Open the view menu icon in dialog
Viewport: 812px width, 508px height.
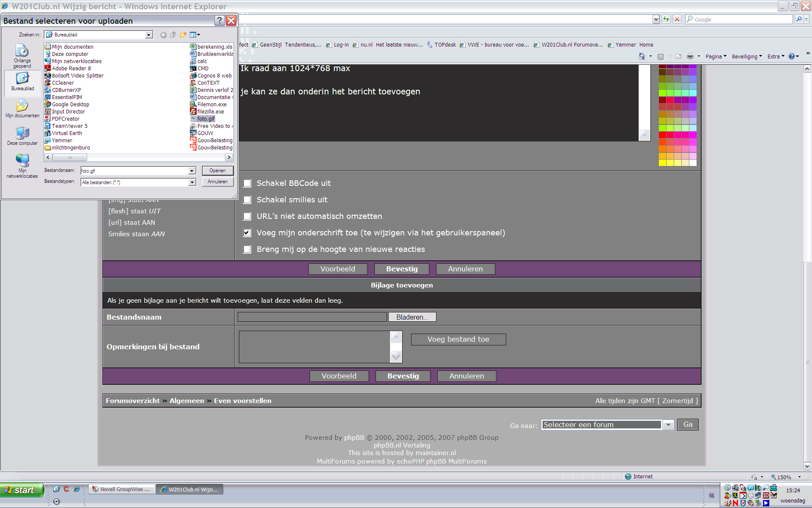click(195, 35)
